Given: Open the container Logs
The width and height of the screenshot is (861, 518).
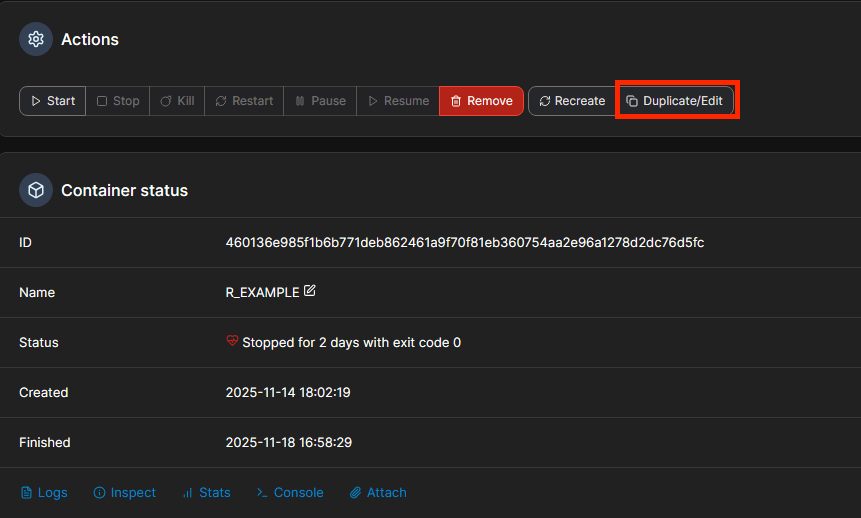Looking at the screenshot, I should (45, 492).
